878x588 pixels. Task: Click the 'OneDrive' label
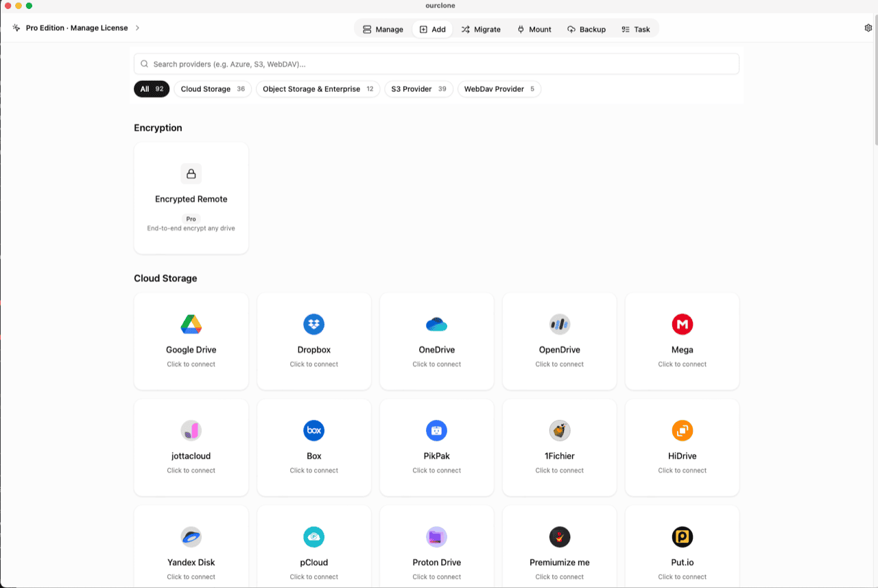(x=437, y=350)
